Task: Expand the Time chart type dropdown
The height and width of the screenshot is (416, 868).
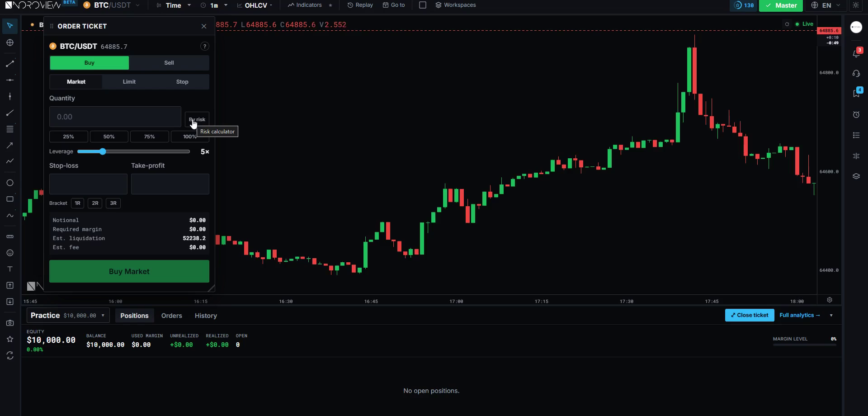Action: coord(174,5)
